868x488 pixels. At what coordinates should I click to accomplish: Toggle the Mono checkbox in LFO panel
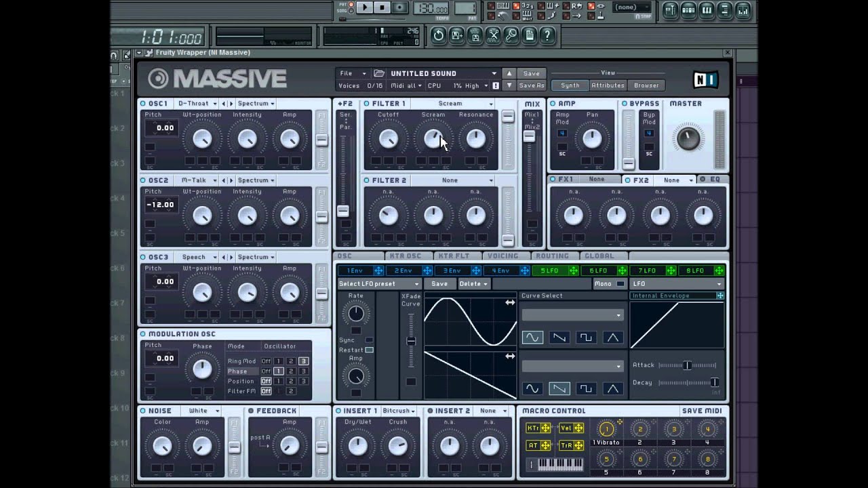point(620,284)
